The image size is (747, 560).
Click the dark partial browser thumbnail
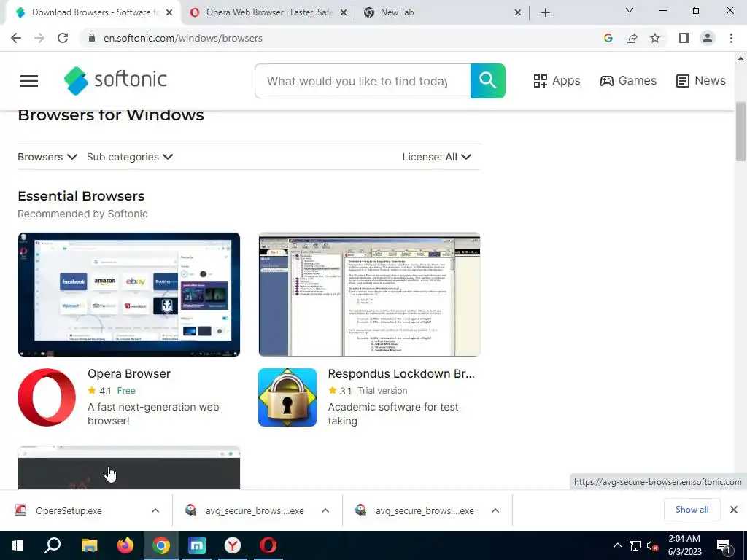[x=129, y=467]
